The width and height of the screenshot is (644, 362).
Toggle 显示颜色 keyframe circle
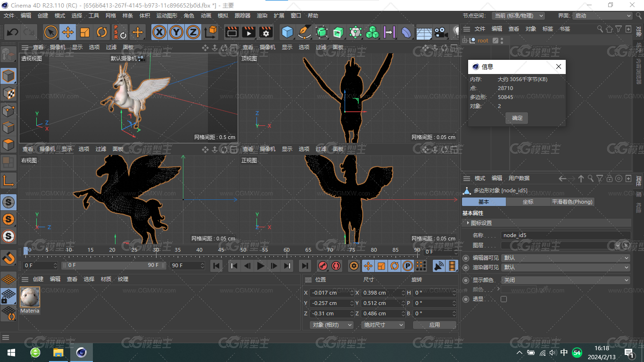(466, 280)
